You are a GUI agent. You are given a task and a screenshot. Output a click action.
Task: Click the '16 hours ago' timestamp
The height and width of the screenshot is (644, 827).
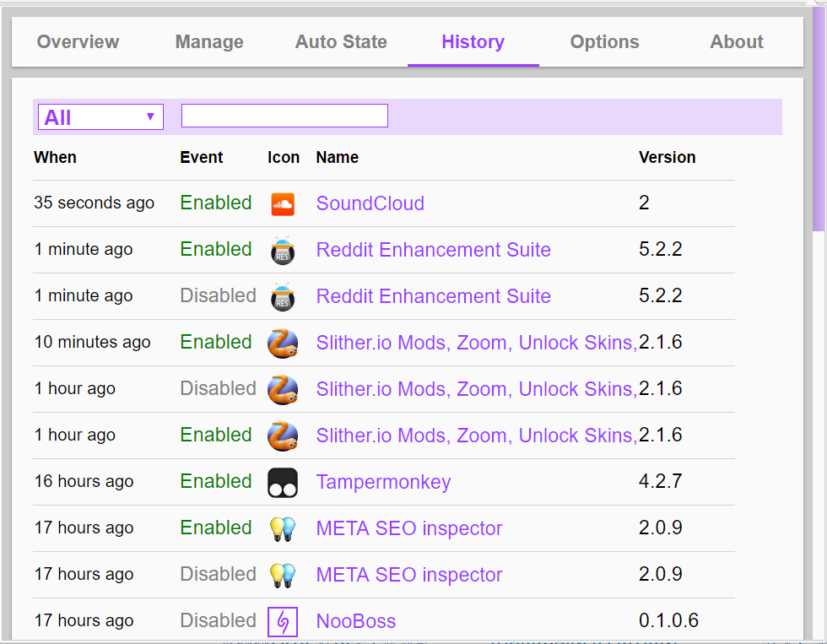pyautogui.click(x=84, y=481)
